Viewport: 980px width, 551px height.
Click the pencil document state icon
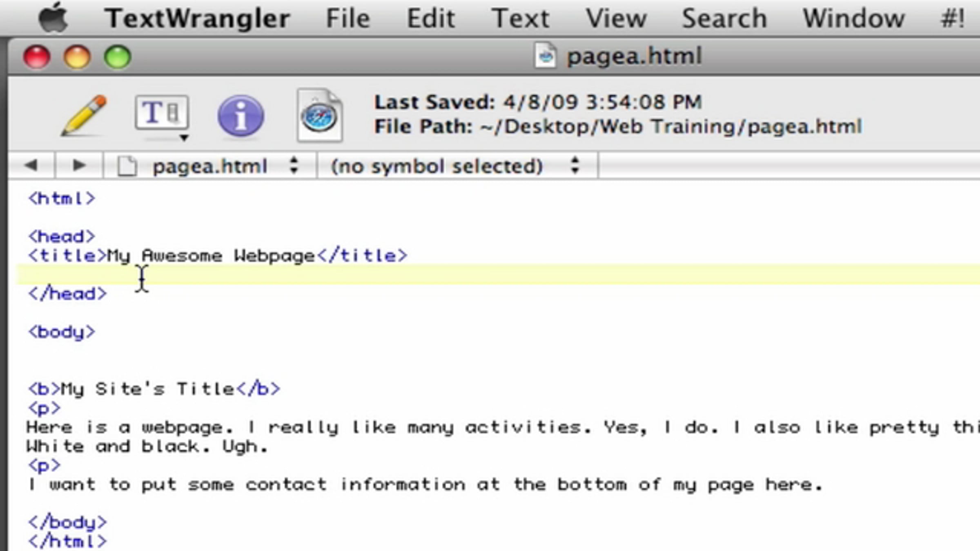click(85, 115)
